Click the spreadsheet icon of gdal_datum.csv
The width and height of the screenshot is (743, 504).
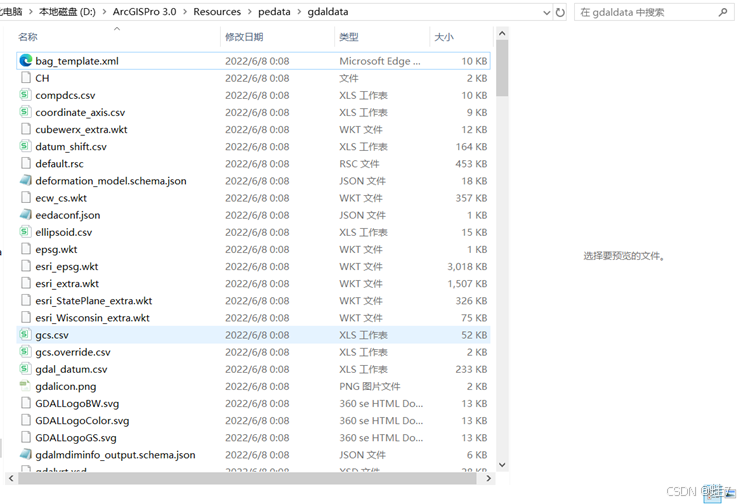point(25,369)
